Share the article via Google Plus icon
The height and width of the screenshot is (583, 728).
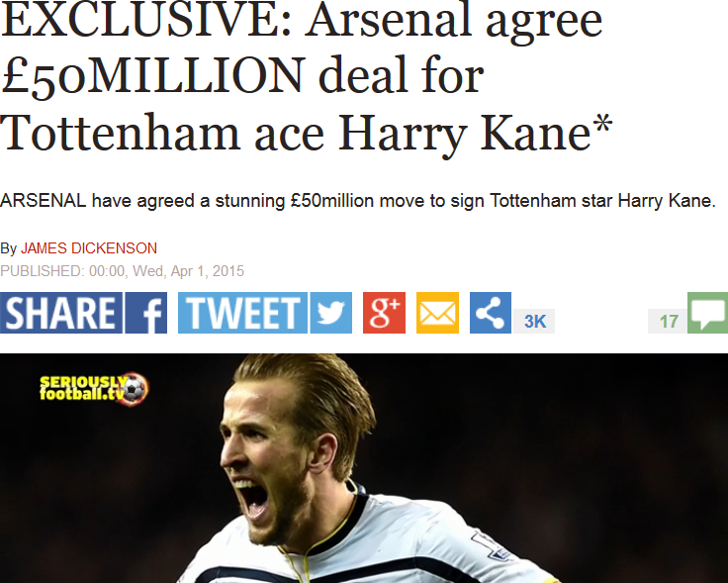tap(384, 313)
